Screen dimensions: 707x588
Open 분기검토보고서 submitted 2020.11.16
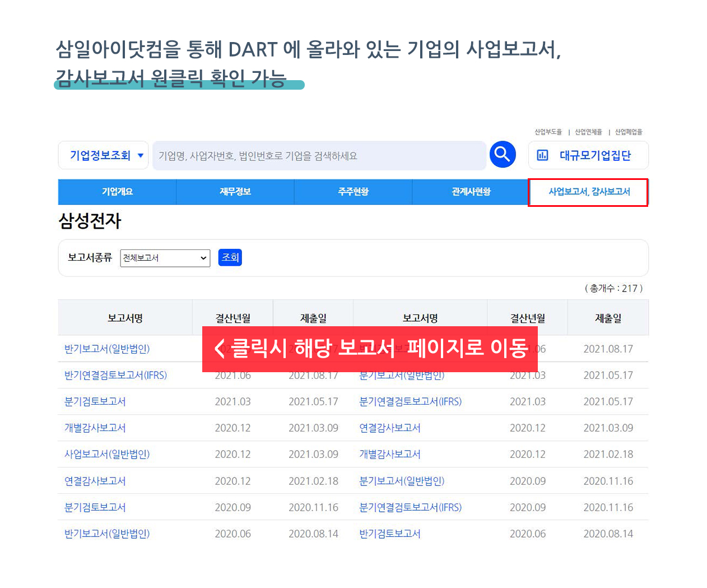tap(95, 507)
